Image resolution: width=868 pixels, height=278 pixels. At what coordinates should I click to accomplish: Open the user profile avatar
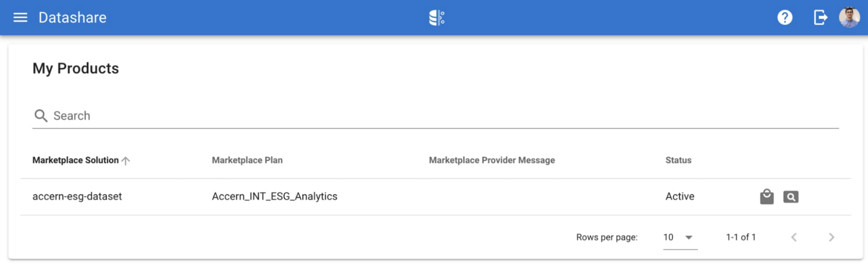pyautogui.click(x=849, y=18)
